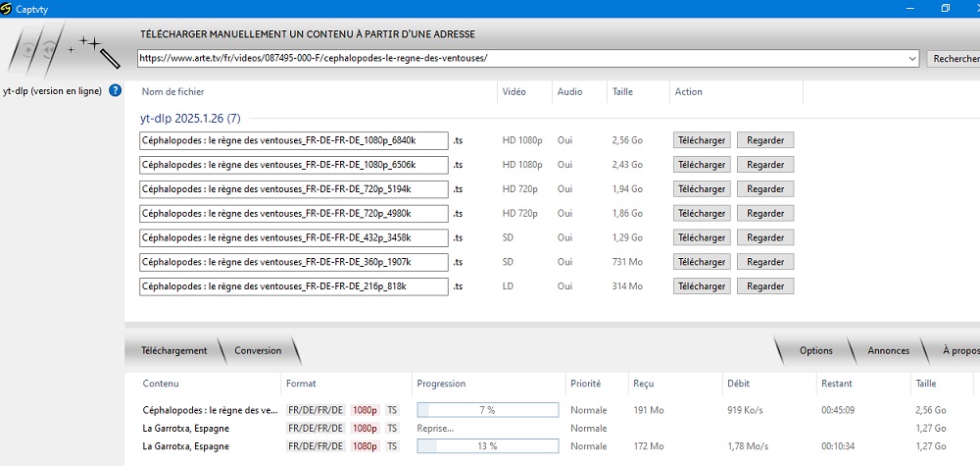Open the Conversion tab

tap(258, 350)
